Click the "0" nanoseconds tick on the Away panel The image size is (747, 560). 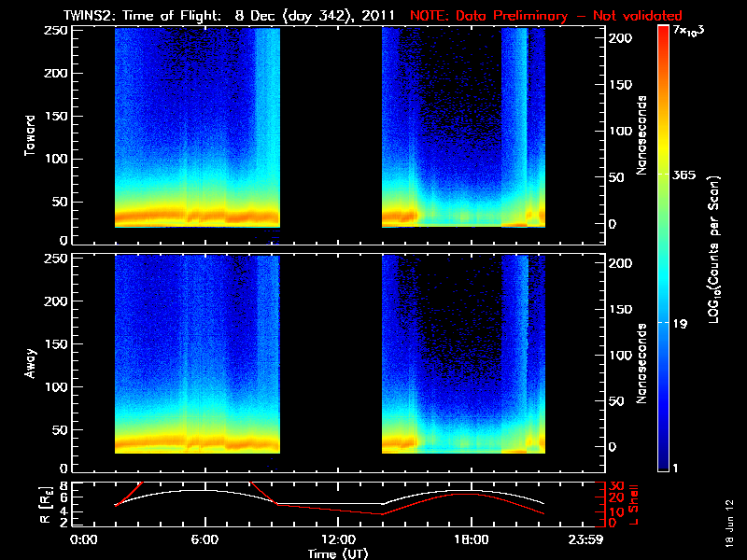(x=613, y=447)
